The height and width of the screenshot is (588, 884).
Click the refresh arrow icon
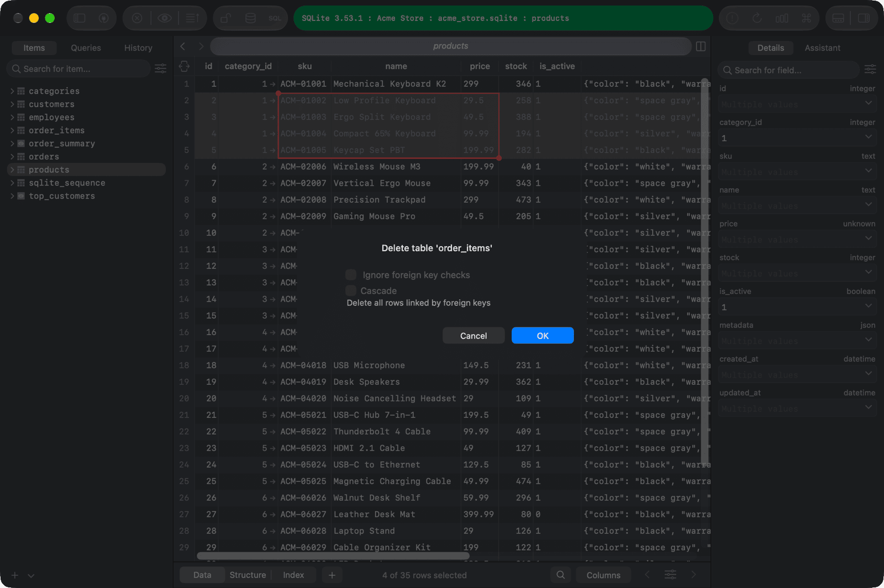click(757, 18)
